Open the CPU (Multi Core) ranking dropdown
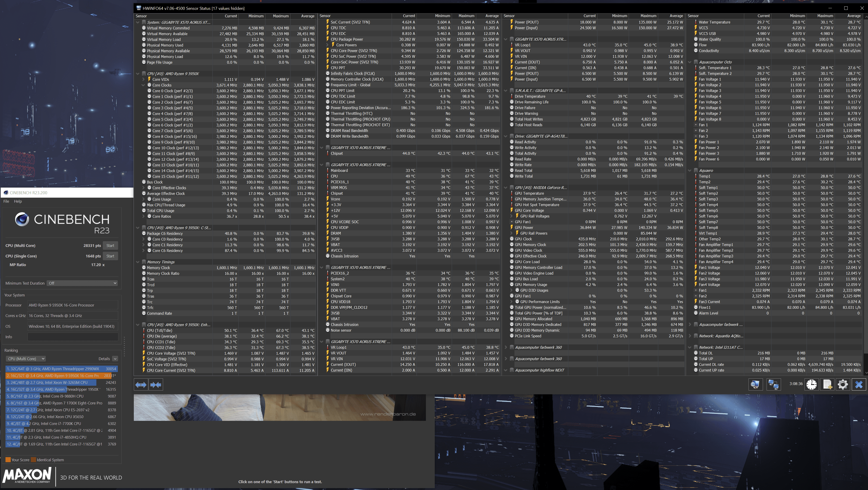 (x=26, y=359)
